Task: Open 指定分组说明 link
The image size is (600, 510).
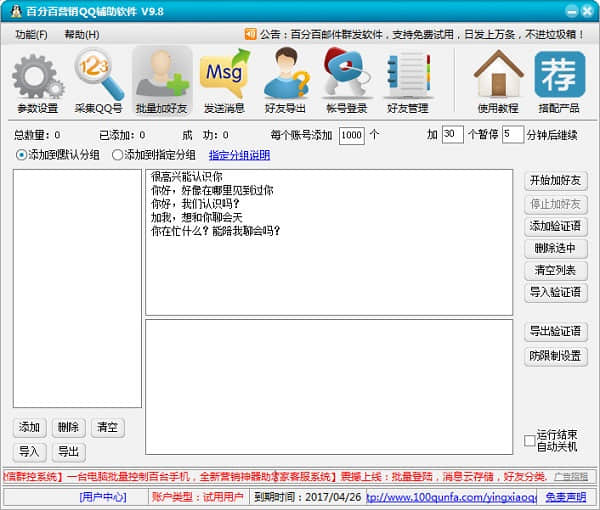Action: pos(240,155)
